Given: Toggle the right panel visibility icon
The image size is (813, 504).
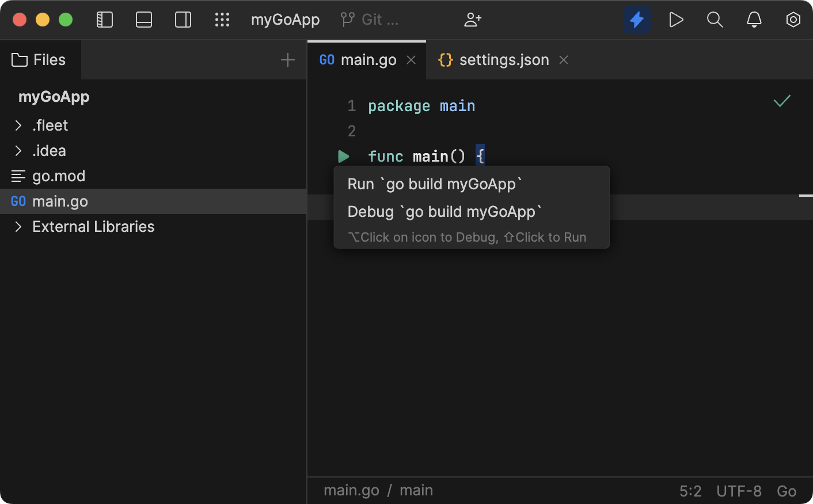Looking at the screenshot, I should pyautogui.click(x=183, y=19).
